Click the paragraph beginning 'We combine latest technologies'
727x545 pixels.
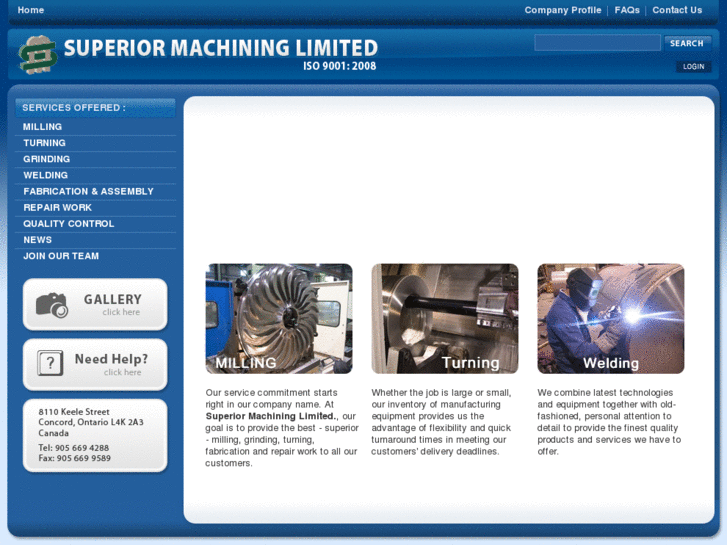pyautogui.click(x=609, y=422)
